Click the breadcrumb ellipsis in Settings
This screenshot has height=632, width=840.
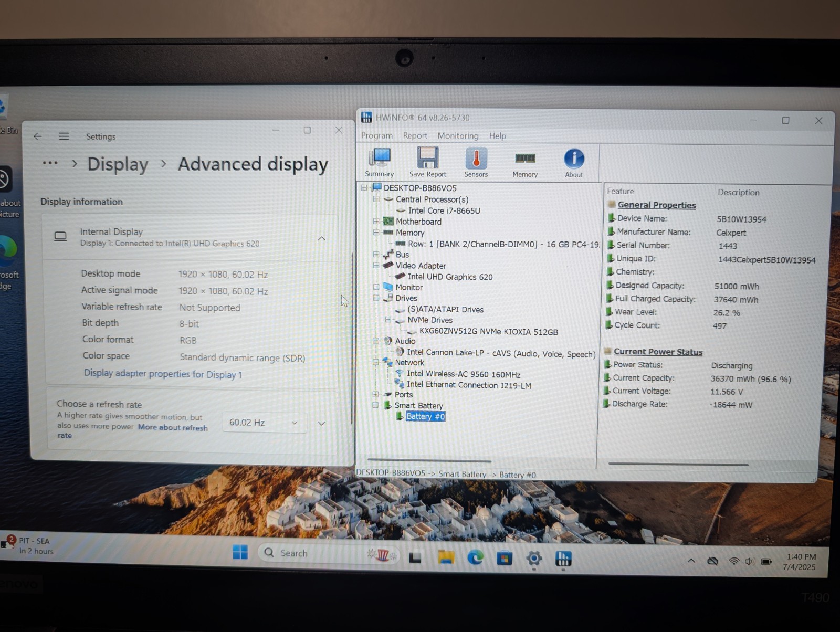coord(50,163)
